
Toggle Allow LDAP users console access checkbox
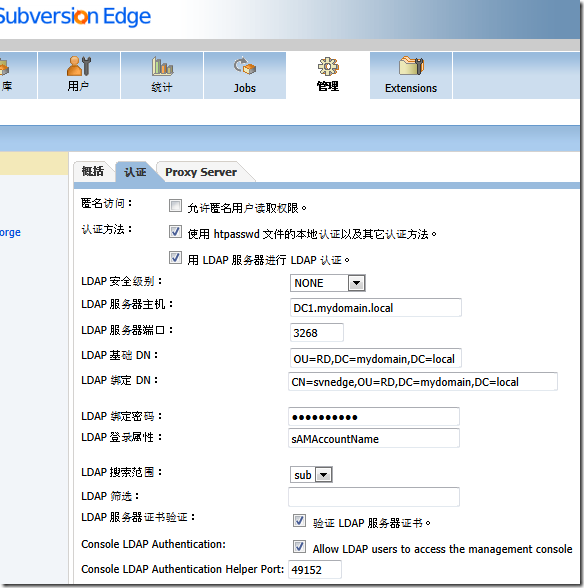tap(299, 546)
